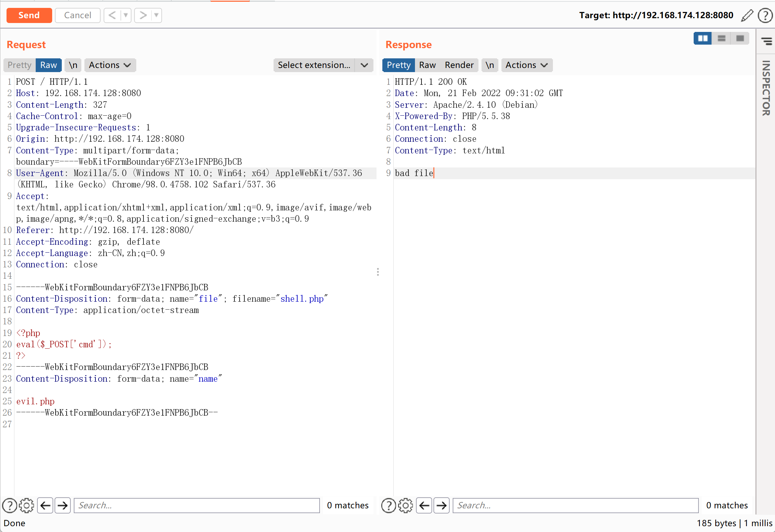Open history dropdown next to back arrow

126,15
